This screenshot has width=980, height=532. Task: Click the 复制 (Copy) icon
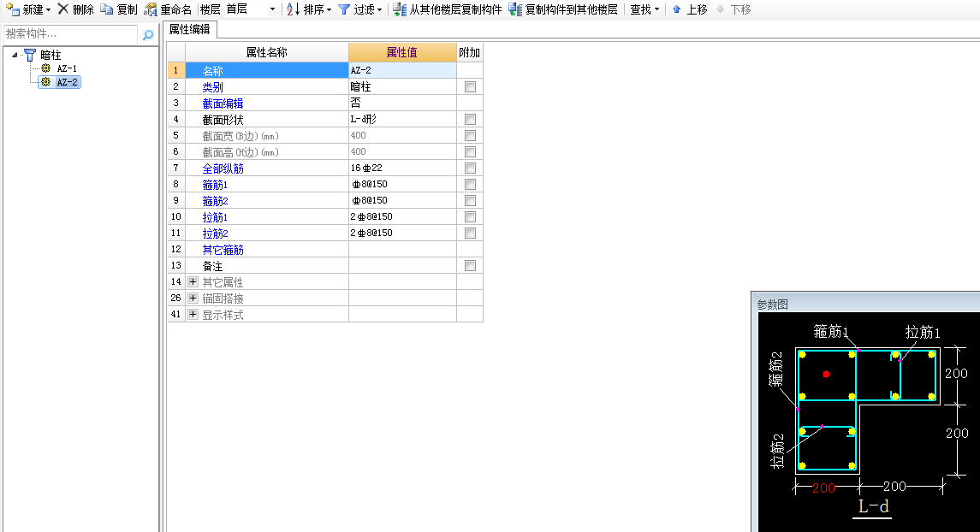click(107, 9)
